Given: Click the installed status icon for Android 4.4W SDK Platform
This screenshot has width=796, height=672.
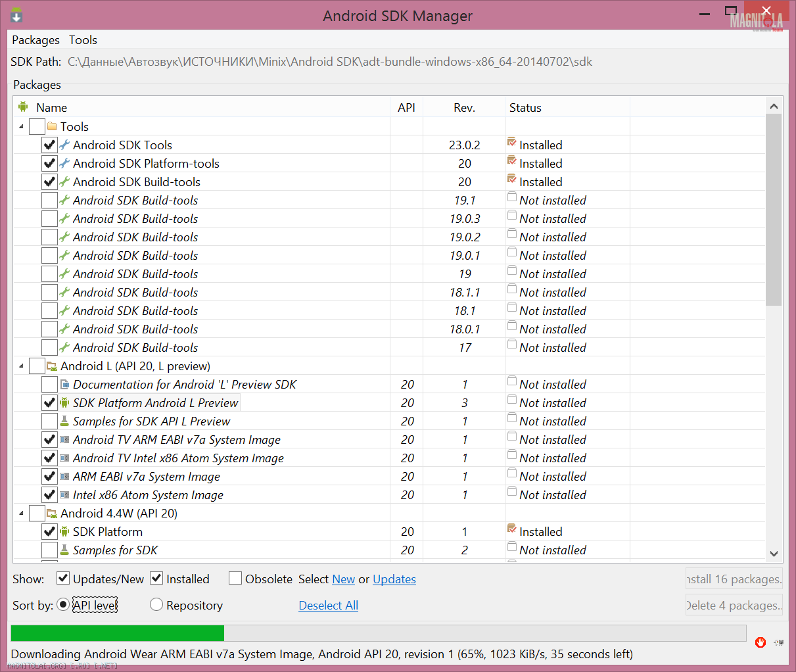Looking at the screenshot, I should point(512,529).
